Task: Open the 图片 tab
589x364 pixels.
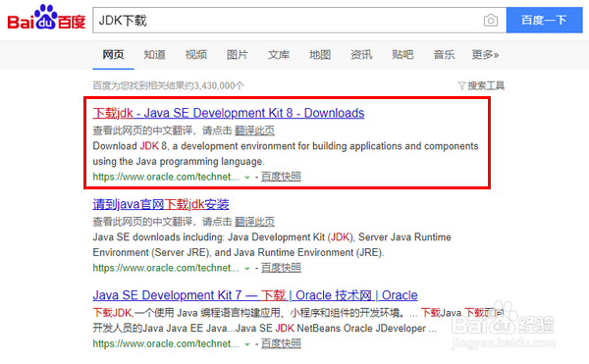Action: (237, 55)
